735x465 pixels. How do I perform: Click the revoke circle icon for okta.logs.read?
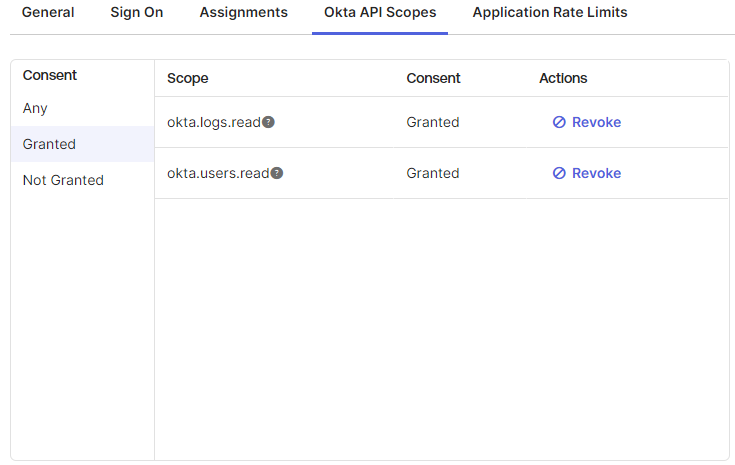pos(559,122)
